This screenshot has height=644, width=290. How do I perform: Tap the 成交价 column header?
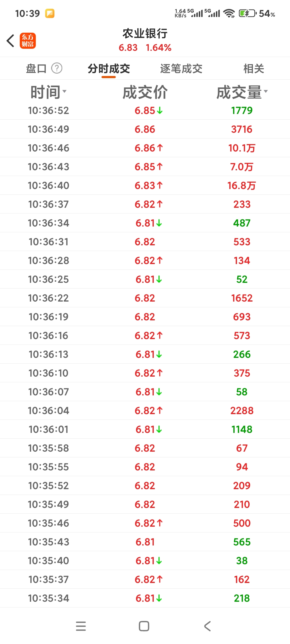[x=145, y=92]
